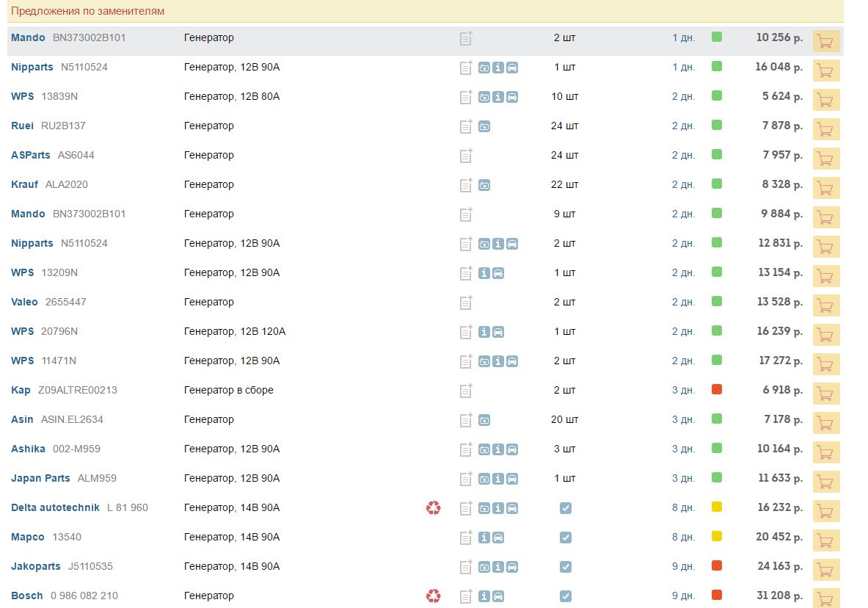
Task: Open the Japan Parts brand link
Action: coord(40,478)
